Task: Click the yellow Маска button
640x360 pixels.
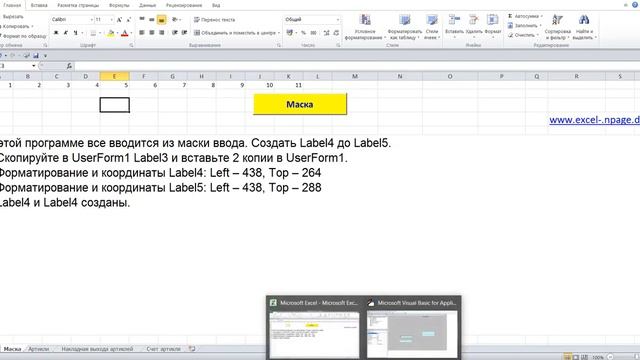Action: point(300,104)
